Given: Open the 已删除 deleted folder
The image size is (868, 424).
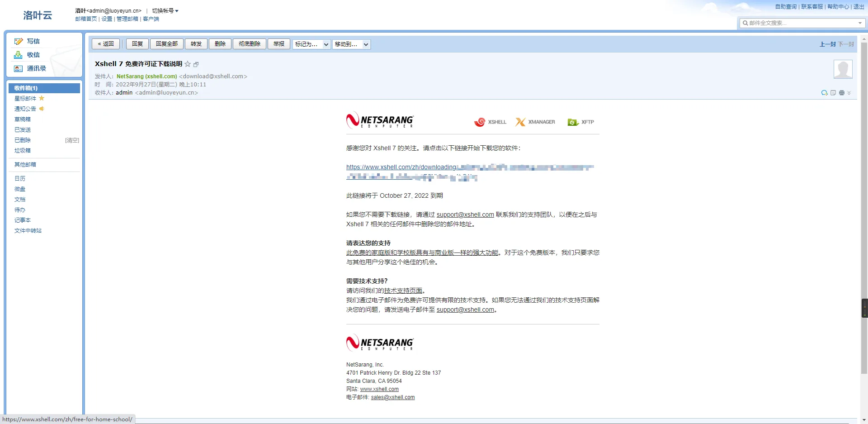Looking at the screenshot, I should 23,140.
